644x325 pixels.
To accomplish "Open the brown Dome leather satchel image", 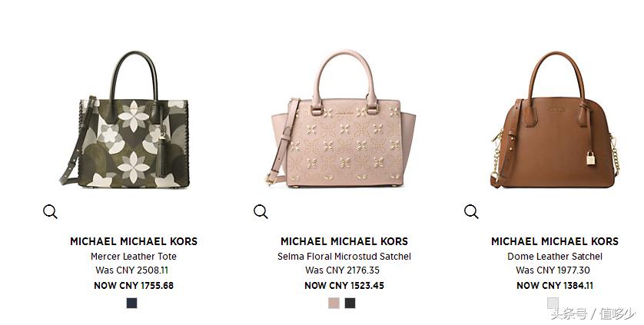I will point(556,119).
